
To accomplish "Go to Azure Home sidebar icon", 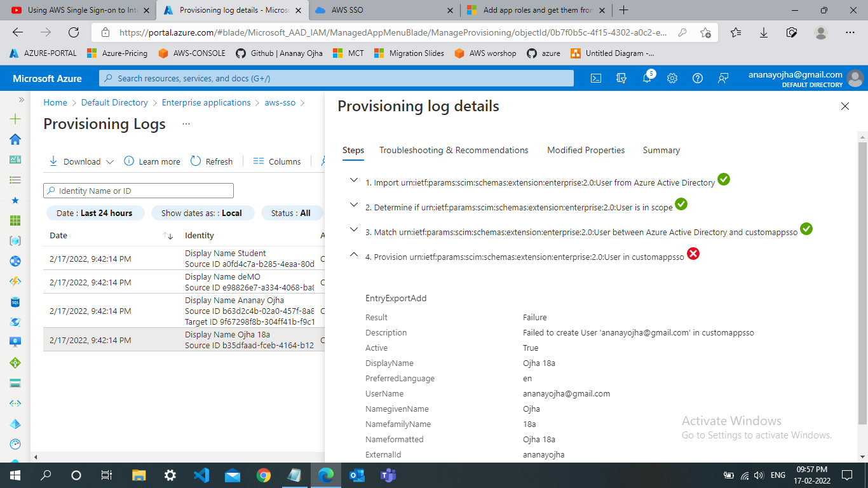I will click(15, 139).
